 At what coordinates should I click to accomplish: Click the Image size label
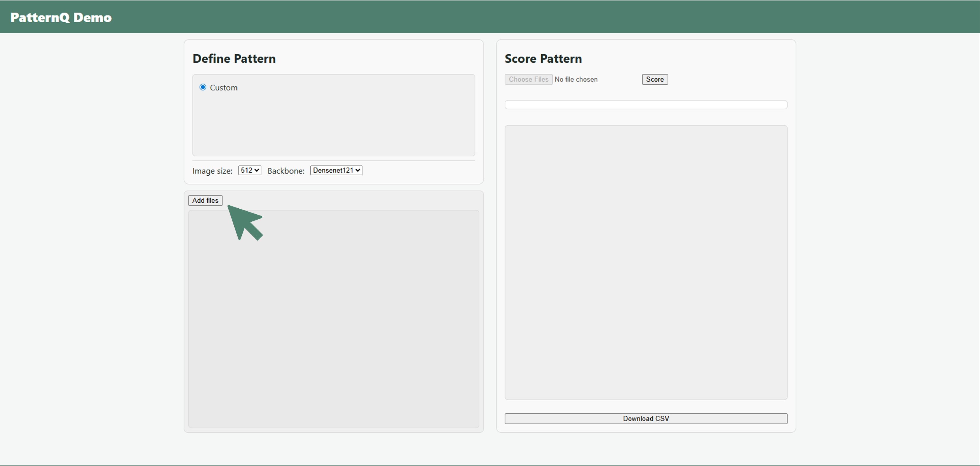coord(212,171)
